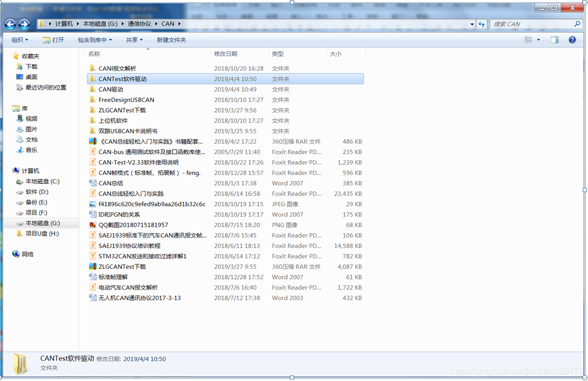Select CAN-Test-V2.33软件使用说明 PDF icon
The image size is (588, 381).
click(x=92, y=162)
